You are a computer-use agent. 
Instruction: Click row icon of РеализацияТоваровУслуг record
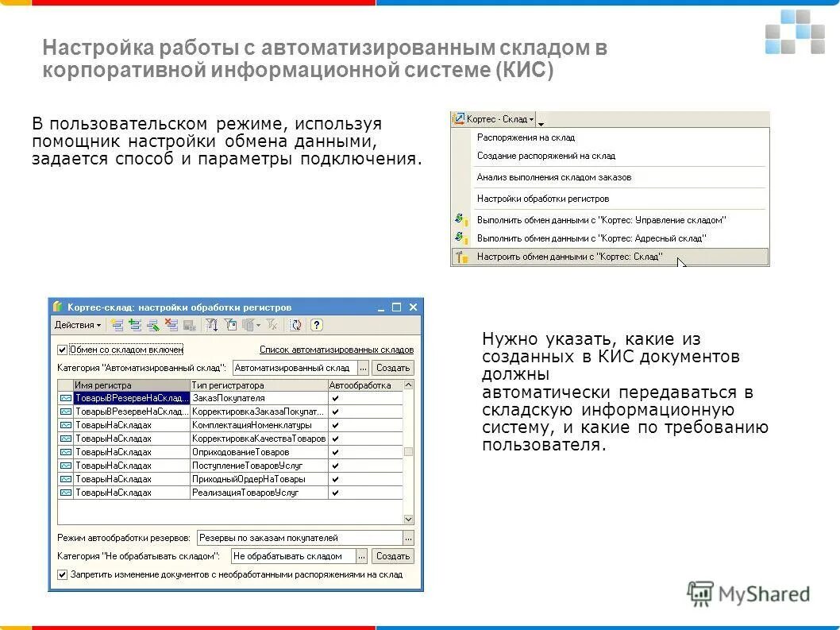pyautogui.click(x=65, y=493)
